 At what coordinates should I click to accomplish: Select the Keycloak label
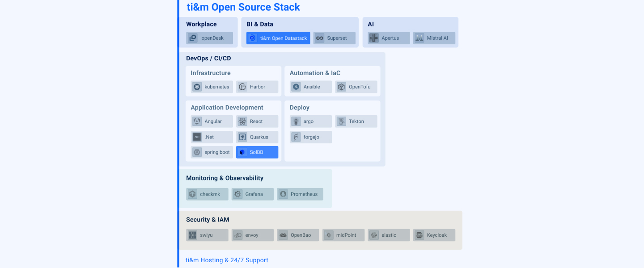(437, 235)
